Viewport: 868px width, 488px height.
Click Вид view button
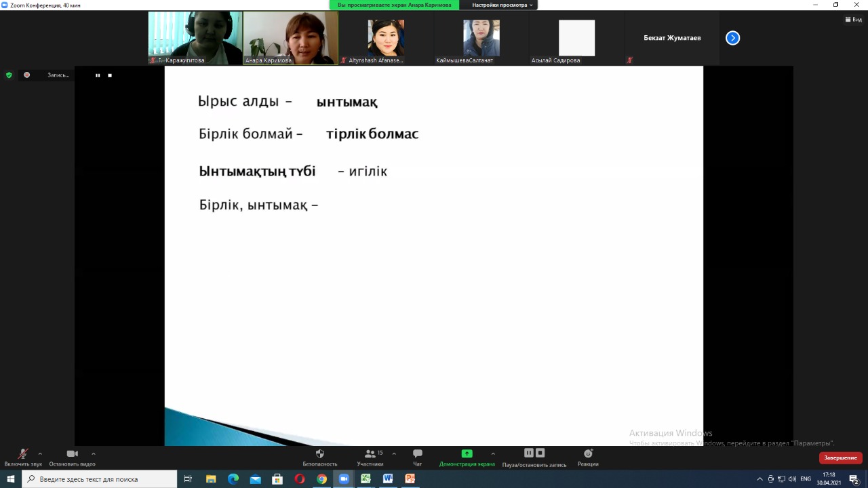853,20
